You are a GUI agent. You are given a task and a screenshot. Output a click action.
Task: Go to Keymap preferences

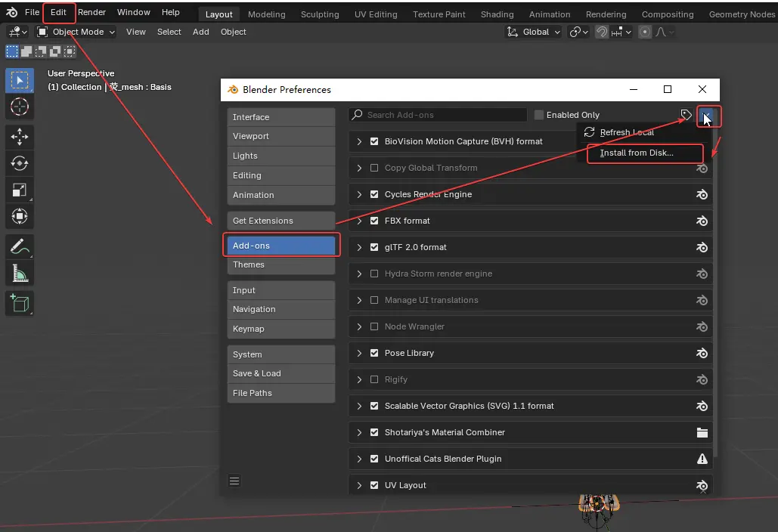click(281, 329)
